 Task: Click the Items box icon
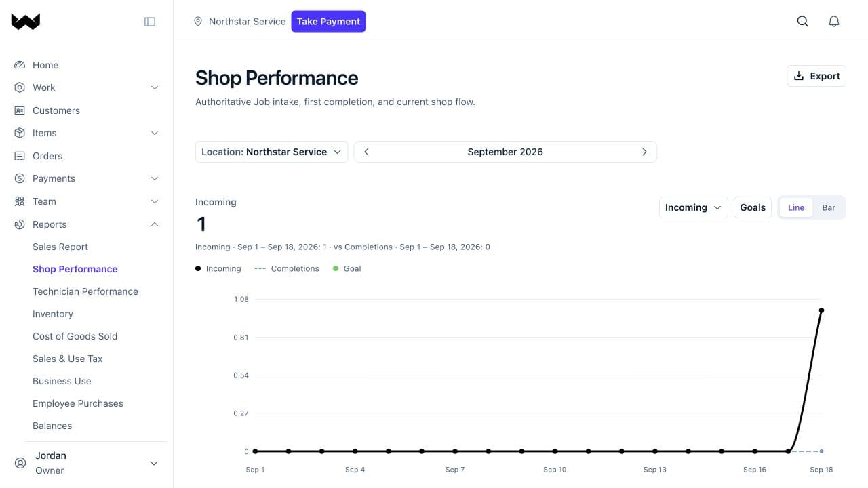point(20,133)
